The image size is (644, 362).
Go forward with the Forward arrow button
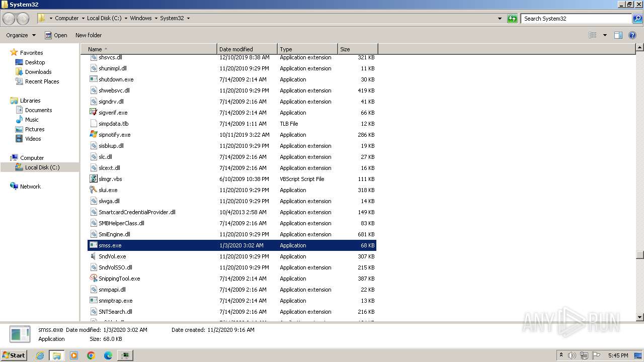point(23,19)
